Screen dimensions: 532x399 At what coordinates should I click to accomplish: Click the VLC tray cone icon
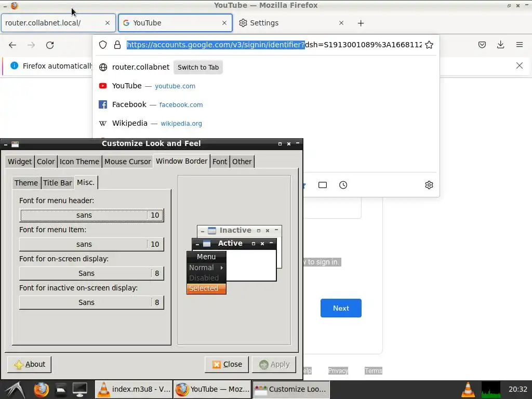pyautogui.click(x=468, y=390)
